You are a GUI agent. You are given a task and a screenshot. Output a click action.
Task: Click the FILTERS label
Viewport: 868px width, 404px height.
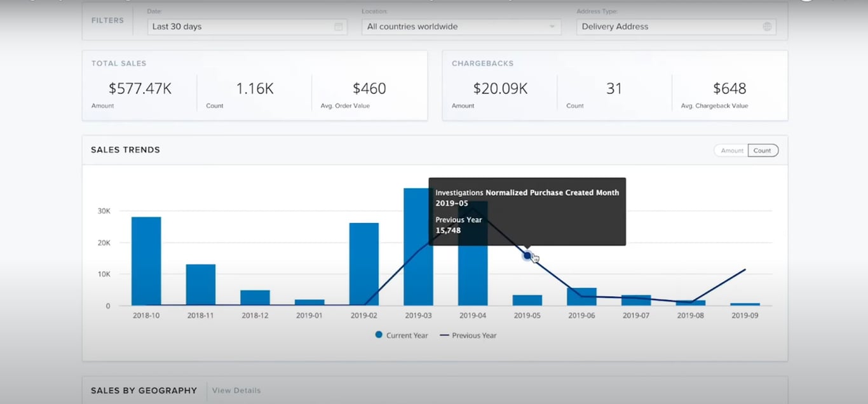click(107, 20)
